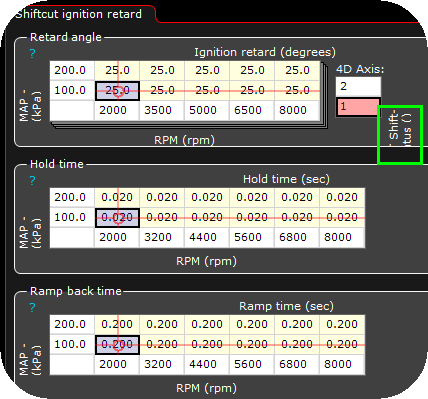This screenshot has height=399, width=428.
Task: Select 4D Axis value 2
Action: (x=358, y=87)
